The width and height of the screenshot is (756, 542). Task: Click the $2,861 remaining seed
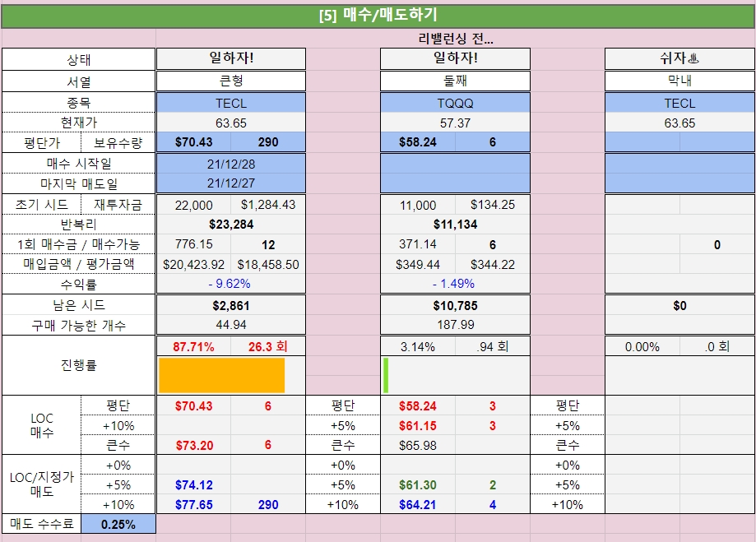(231, 306)
